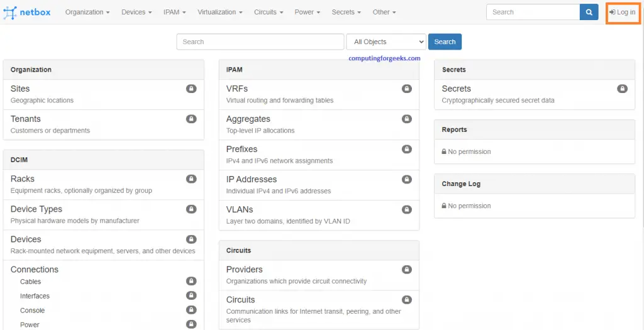Click the lock icon beside Secrets row
The height and width of the screenshot is (330, 644).
coord(622,88)
